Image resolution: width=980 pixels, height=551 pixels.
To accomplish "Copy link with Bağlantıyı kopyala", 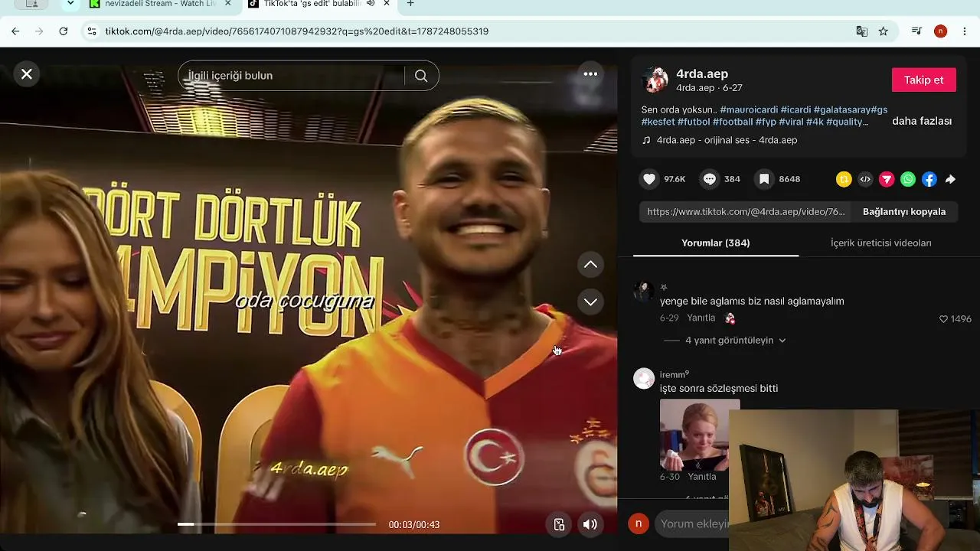I will [x=904, y=212].
